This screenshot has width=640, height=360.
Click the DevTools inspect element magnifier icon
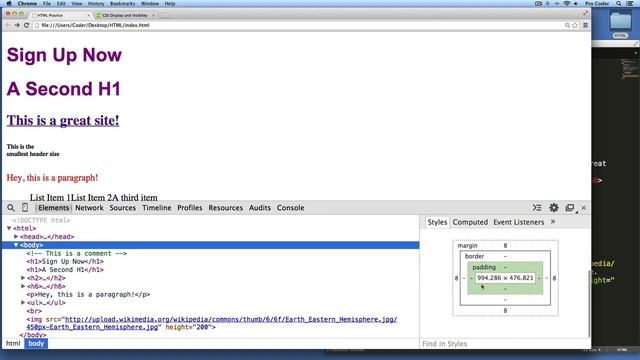tap(11, 208)
